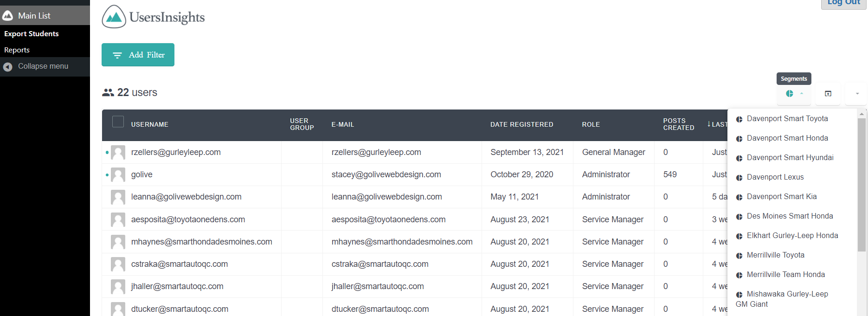Click the UsersInsights mountain logo icon
Viewport: 868px width, 316px height.
click(x=114, y=17)
